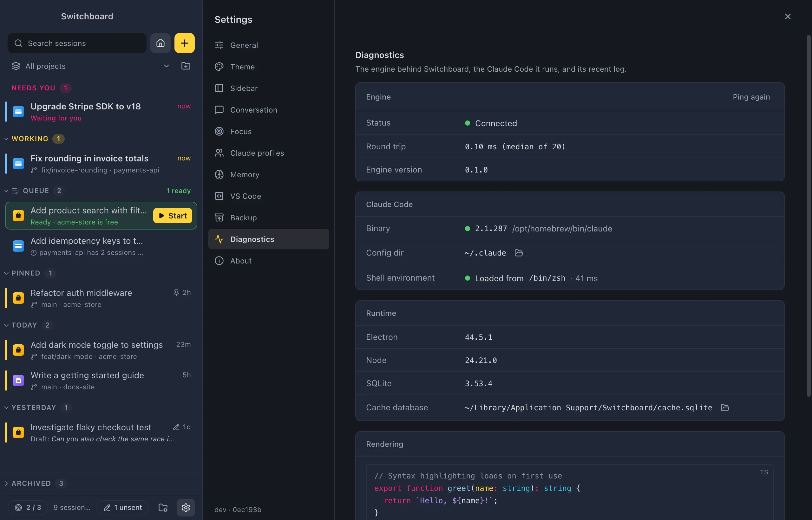Click the payments-api icon beside Upgrade Stripe SDK

[18, 111]
